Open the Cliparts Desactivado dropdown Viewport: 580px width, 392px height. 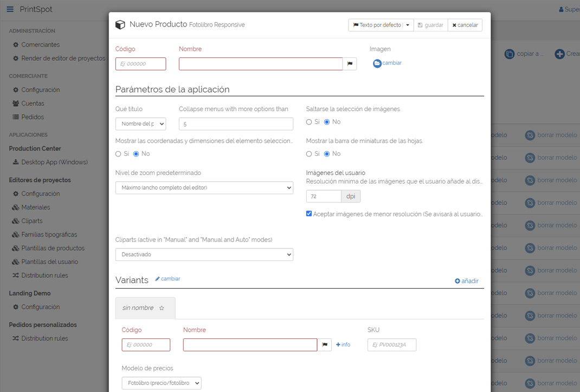tap(204, 254)
